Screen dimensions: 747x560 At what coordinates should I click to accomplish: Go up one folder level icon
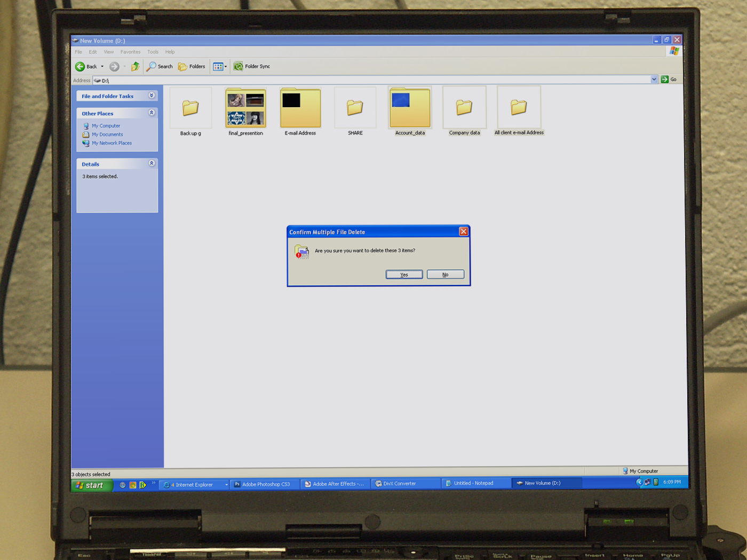(x=136, y=66)
